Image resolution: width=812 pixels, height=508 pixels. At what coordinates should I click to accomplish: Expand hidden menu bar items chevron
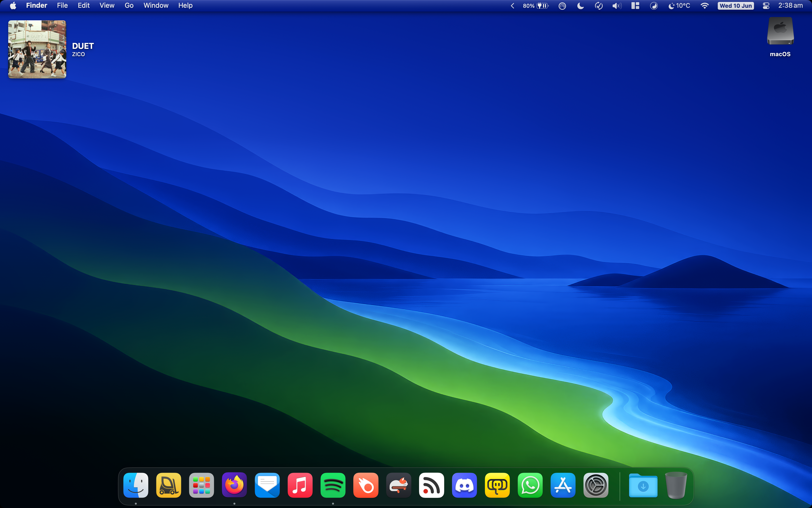(512, 6)
